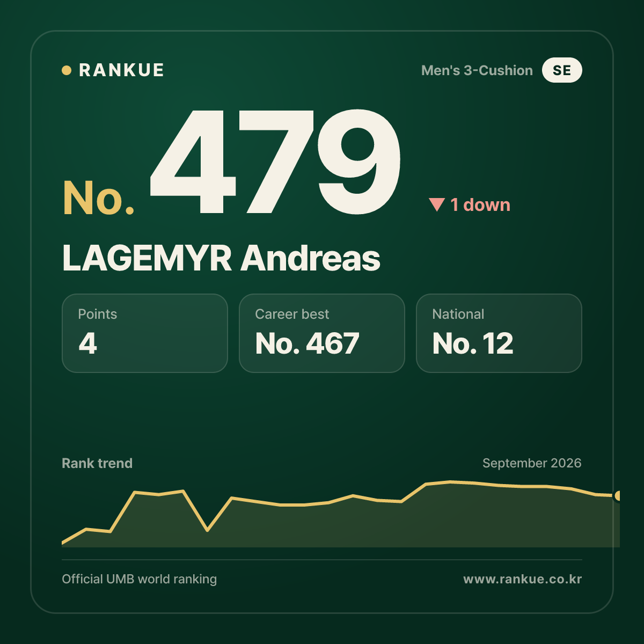
Task: Click the 'No. 12' national rank value
Action: pos(473,343)
